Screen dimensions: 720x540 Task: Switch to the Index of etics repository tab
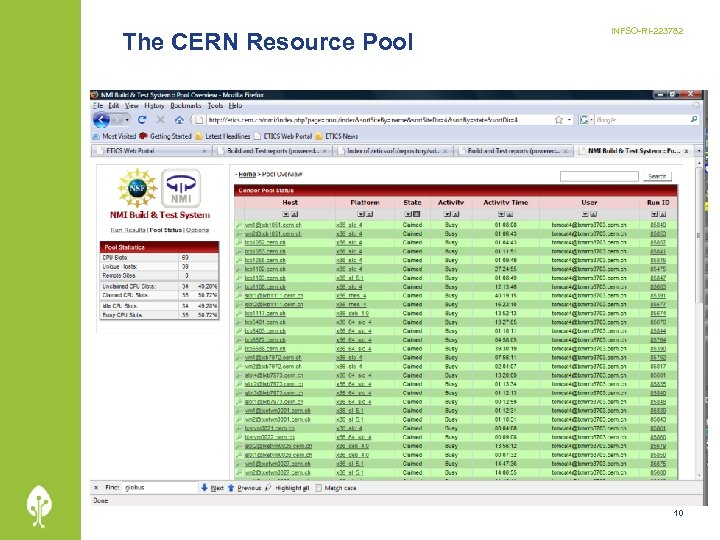click(393, 151)
